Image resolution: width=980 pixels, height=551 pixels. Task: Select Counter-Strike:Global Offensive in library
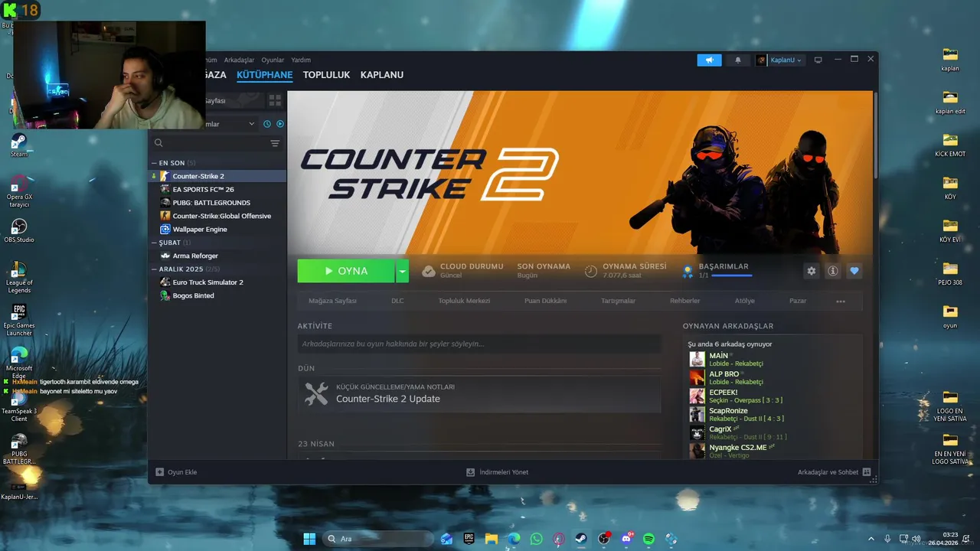click(217, 216)
